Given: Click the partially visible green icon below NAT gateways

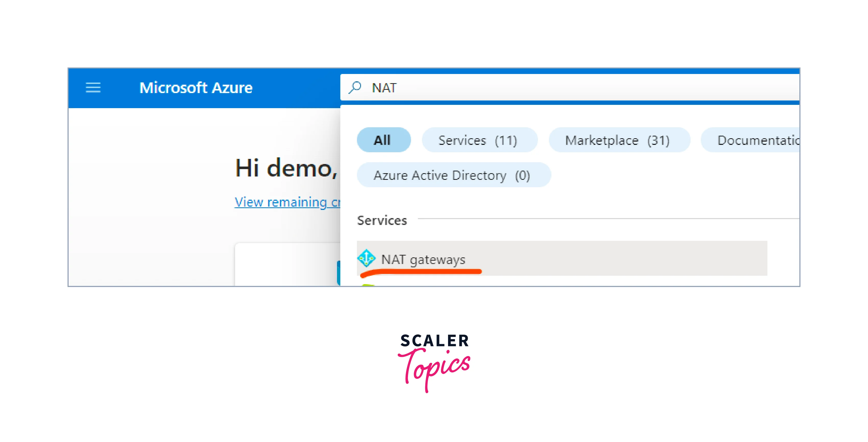Looking at the screenshot, I should click(x=368, y=285).
